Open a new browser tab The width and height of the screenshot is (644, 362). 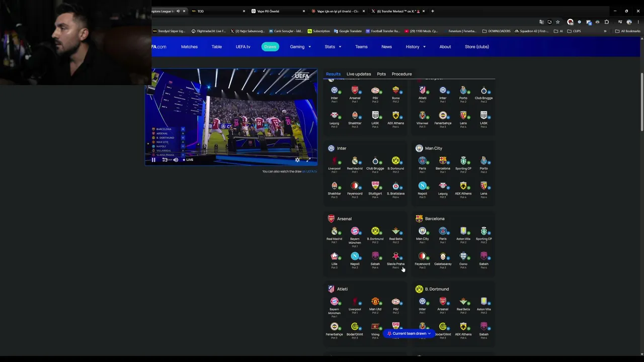click(433, 11)
